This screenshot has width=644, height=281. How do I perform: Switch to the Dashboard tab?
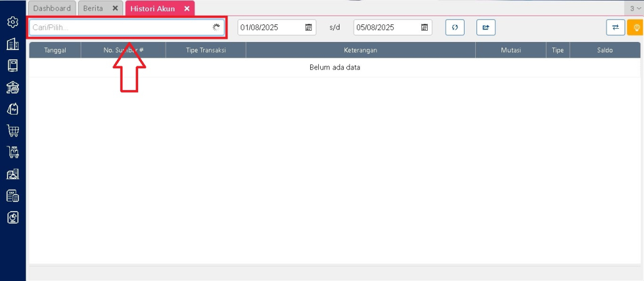click(x=52, y=8)
